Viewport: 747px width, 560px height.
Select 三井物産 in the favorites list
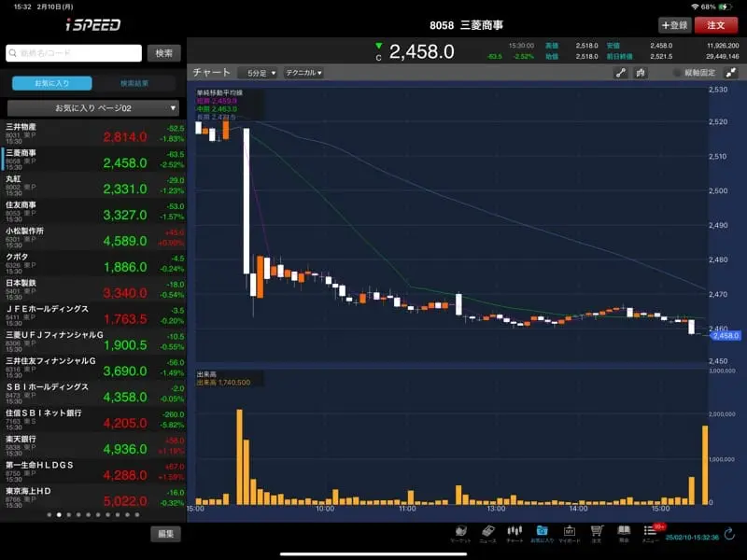coord(92,132)
